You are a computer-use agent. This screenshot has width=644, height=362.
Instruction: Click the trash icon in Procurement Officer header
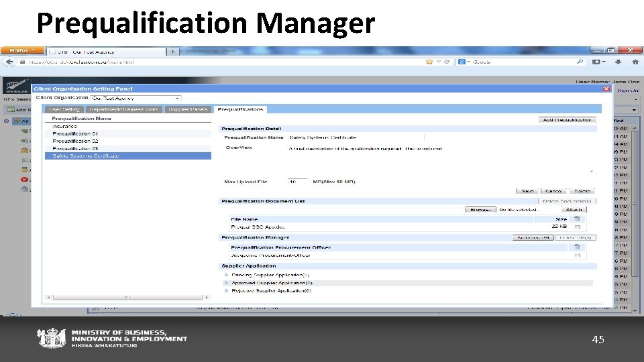577,247
